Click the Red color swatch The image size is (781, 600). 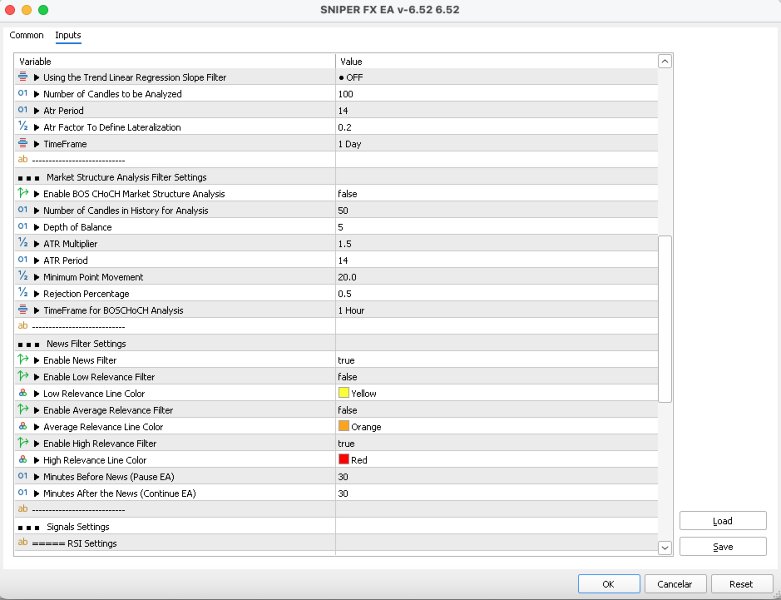point(344,459)
